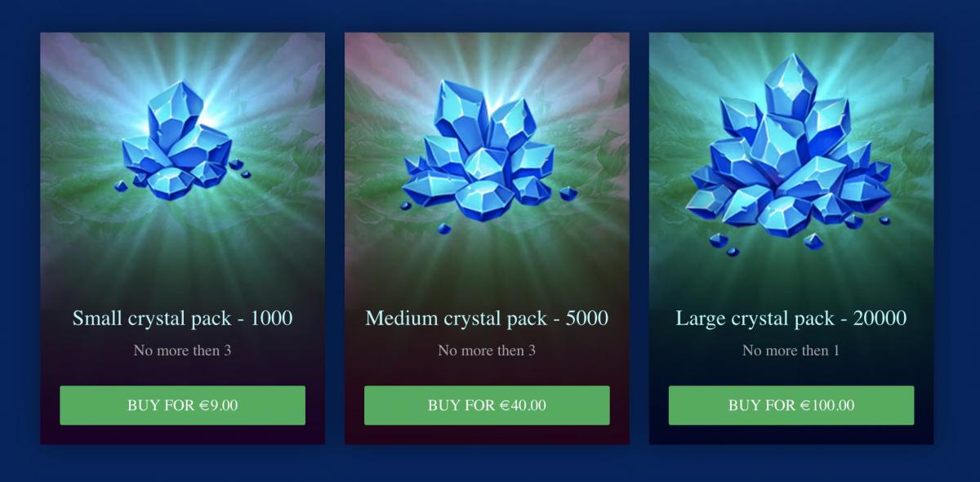
Task: Click the small crystal pile image
Action: tap(183, 140)
